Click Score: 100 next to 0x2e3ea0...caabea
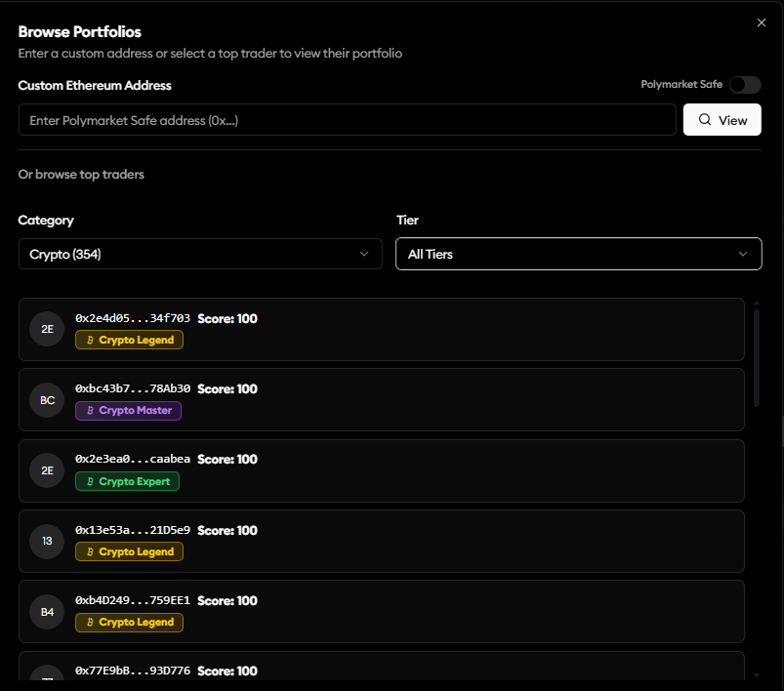784x691 pixels. pos(227,460)
